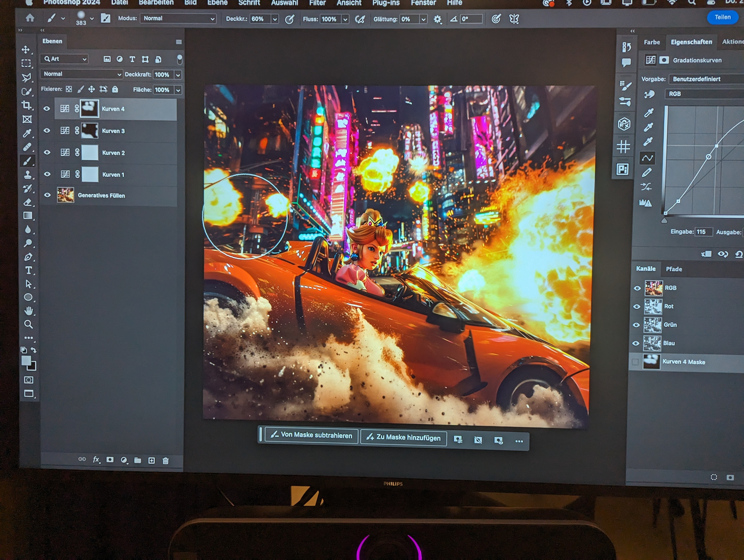The image size is (744, 560).
Task: Select the Move tool
Action: [26, 50]
